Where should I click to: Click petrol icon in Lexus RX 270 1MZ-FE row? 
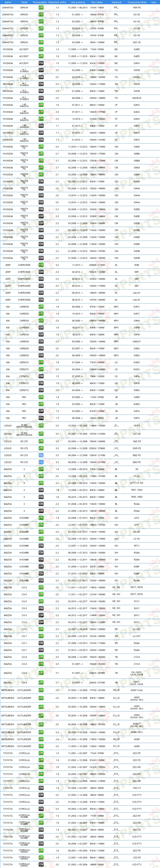tap(41, 441)
